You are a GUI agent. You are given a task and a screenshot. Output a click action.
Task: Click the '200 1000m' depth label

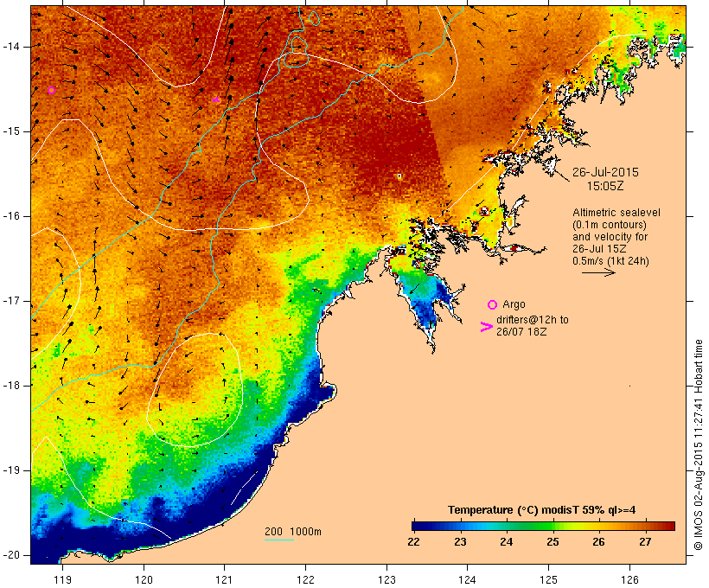(x=293, y=532)
